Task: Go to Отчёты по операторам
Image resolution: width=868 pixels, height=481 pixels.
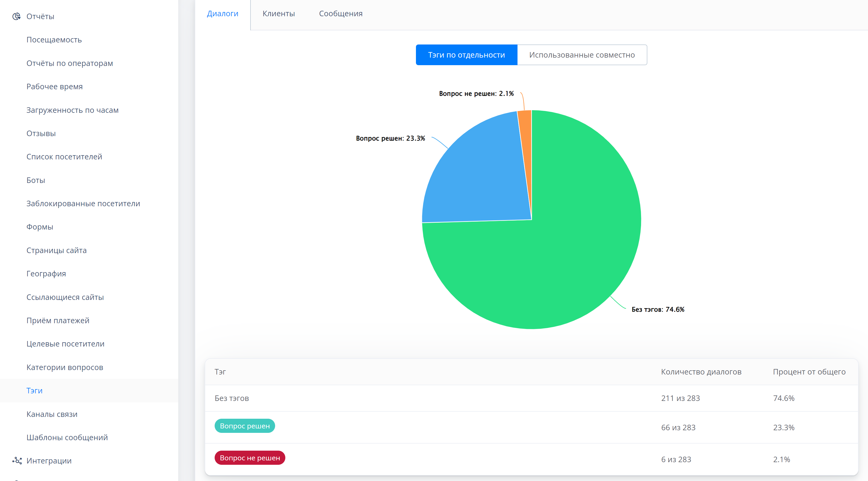Action: point(70,63)
